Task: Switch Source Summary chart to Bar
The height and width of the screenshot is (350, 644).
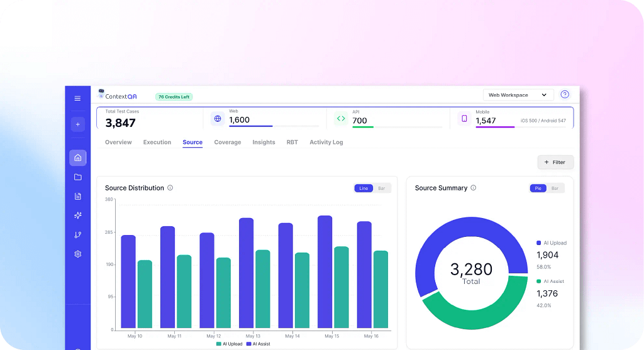Action: point(555,188)
